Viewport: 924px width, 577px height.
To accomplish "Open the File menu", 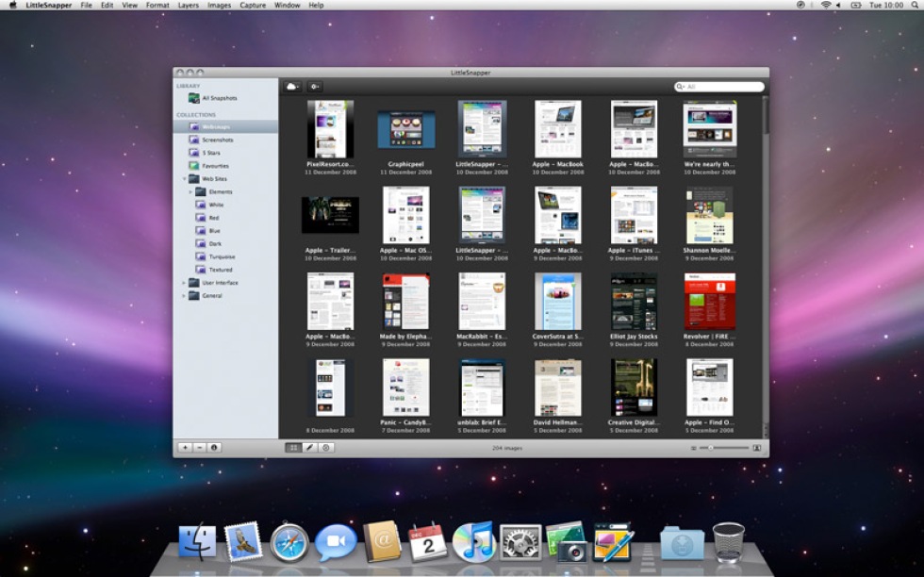I will (86, 5).
